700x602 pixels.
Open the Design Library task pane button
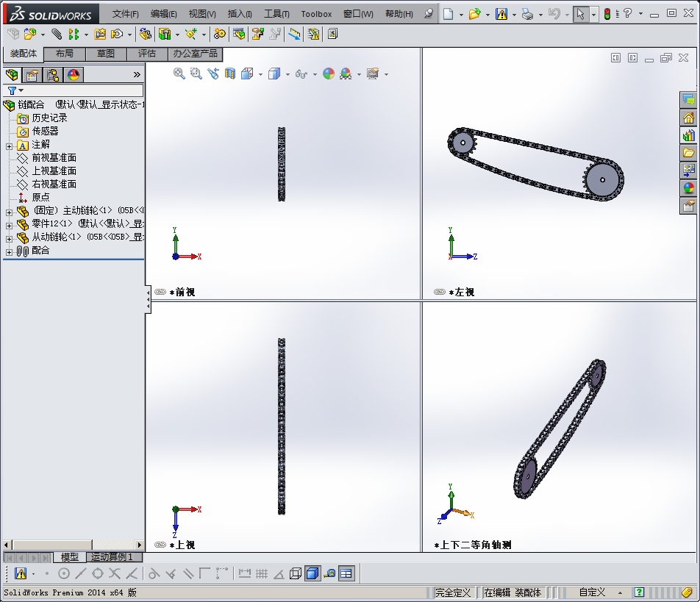688,135
